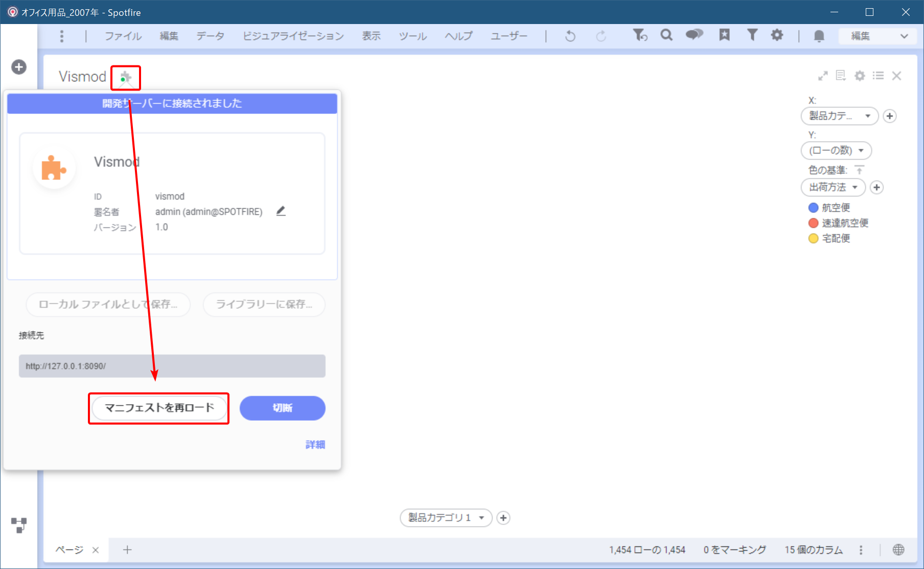Click the Undo arrow icon
924x569 pixels.
tap(570, 36)
